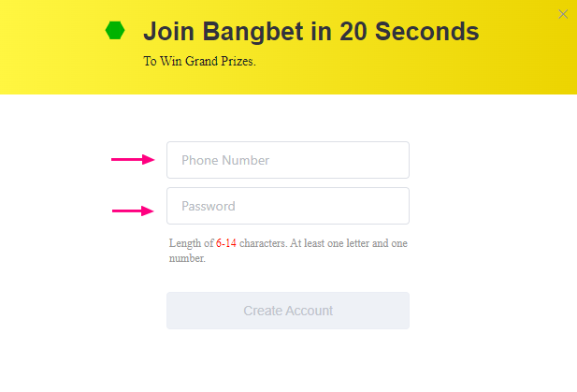Click "20 Seconds" in the banner title
Image resolution: width=577 pixels, height=392 pixels.
(x=411, y=32)
